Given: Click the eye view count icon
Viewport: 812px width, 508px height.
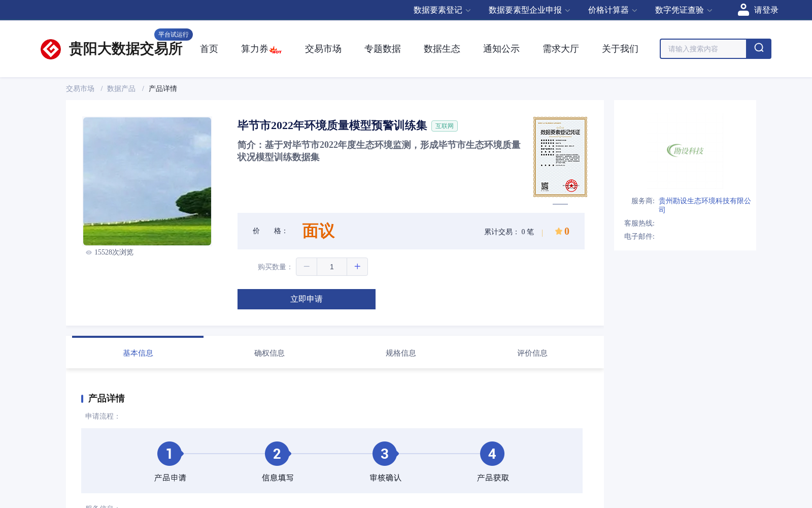Looking at the screenshot, I should click(x=89, y=252).
